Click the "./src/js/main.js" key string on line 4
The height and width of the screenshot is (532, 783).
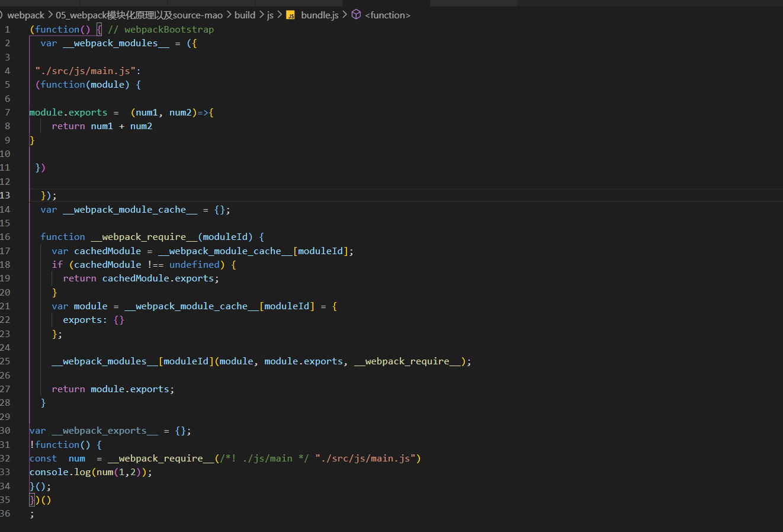tap(85, 71)
